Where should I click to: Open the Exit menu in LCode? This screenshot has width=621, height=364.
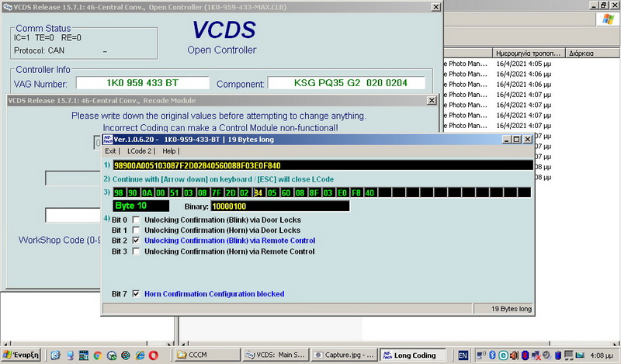click(x=110, y=151)
